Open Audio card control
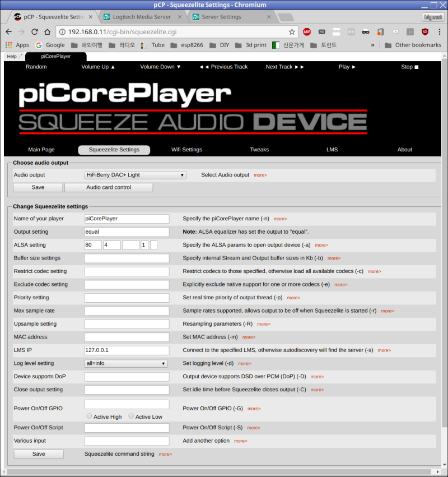 coord(109,187)
